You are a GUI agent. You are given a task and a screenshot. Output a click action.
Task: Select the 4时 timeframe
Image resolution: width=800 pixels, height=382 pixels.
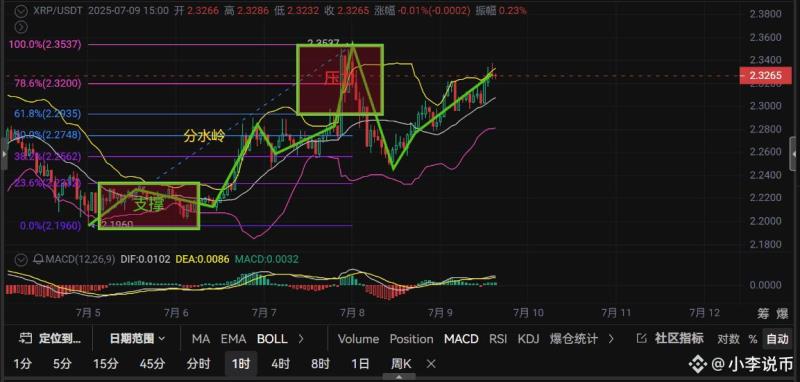[x=281, y=364]
